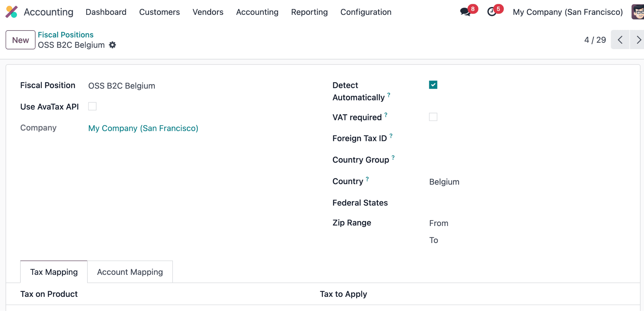Click the empty Foreign Tax ID field
The width and height of the screenshot is (644, 311).
click(527, 139)
